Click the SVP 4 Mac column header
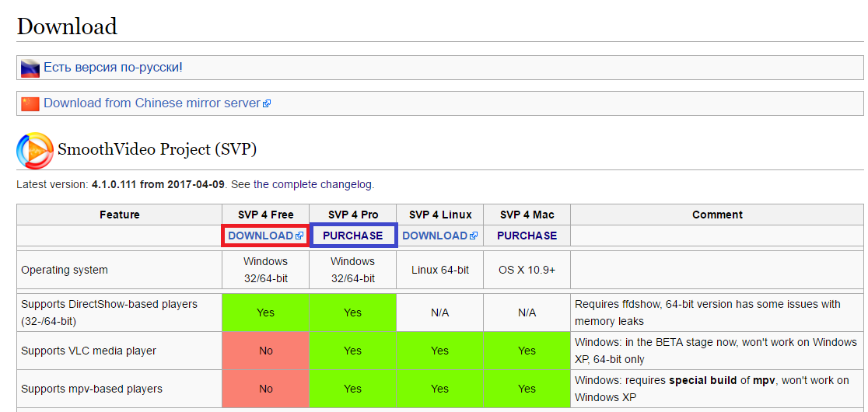 pos(527,215)
